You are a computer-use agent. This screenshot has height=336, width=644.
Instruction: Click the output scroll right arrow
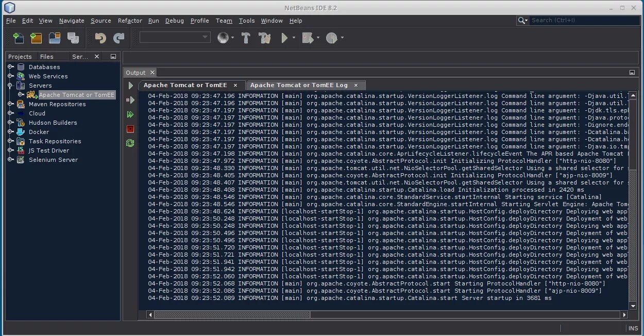(x=624, y=314)
